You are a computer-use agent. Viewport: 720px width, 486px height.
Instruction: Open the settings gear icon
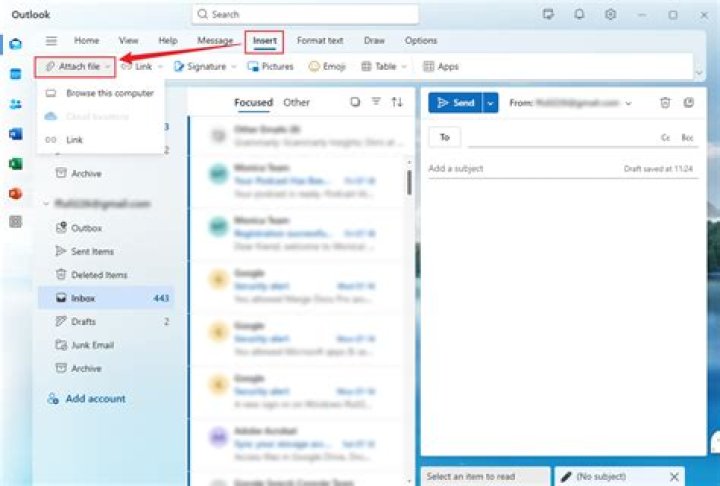610,15
